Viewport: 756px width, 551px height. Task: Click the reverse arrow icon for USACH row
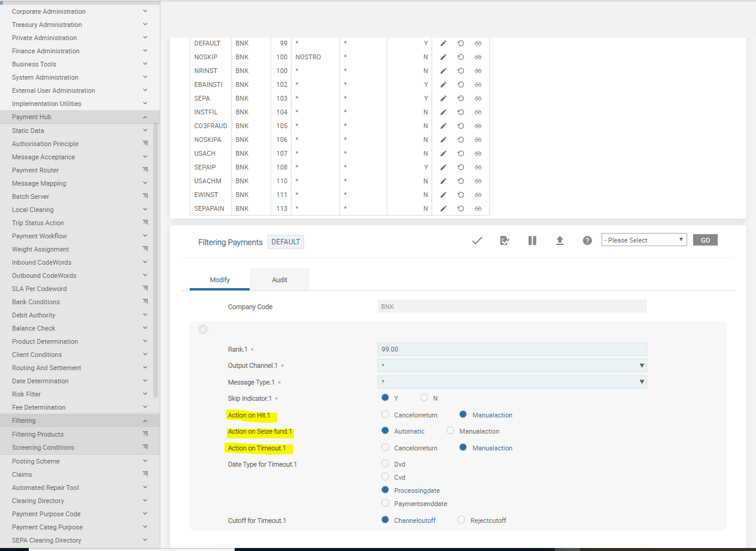[x=461, y=153]
